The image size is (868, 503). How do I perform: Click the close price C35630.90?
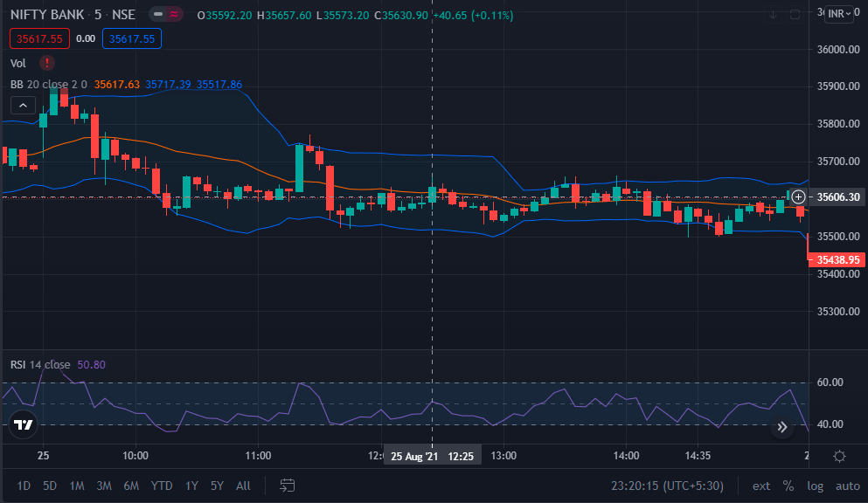tap(401, 16)
